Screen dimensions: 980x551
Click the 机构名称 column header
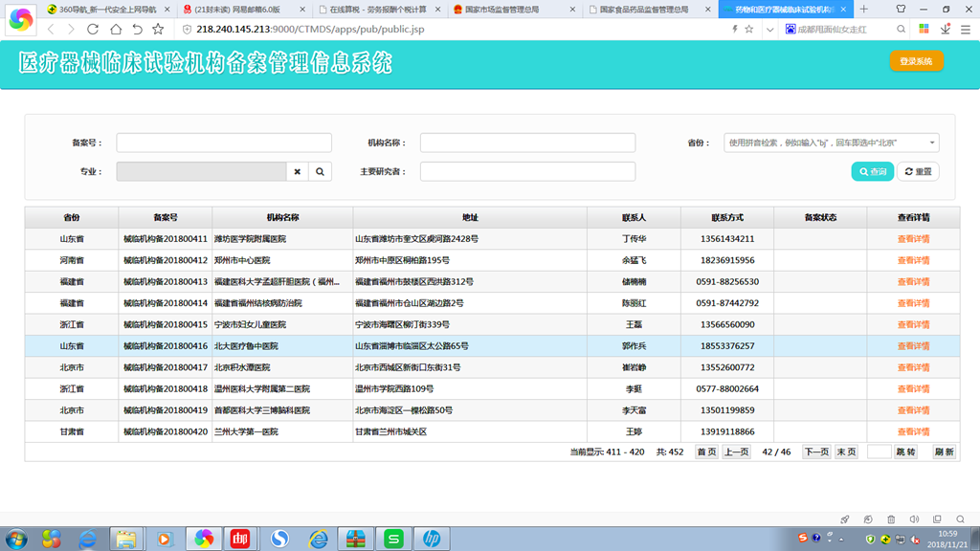click(282, 218)
